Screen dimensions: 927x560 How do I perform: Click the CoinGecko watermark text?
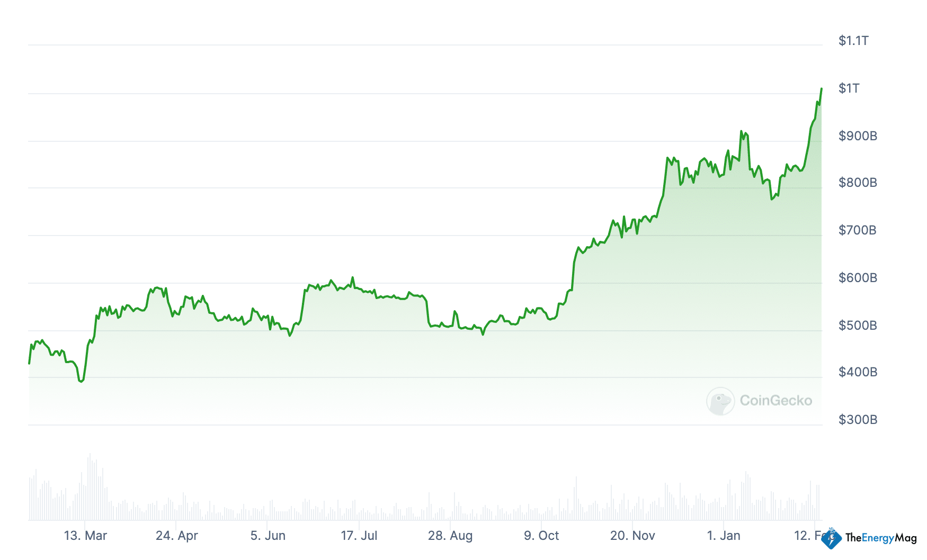click(x=776, y=401)
